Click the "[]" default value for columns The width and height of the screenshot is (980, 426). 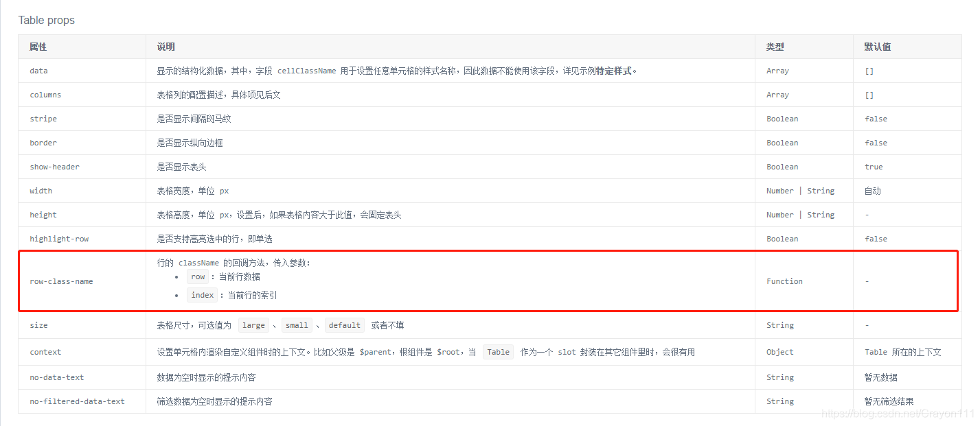coord(871,95)
